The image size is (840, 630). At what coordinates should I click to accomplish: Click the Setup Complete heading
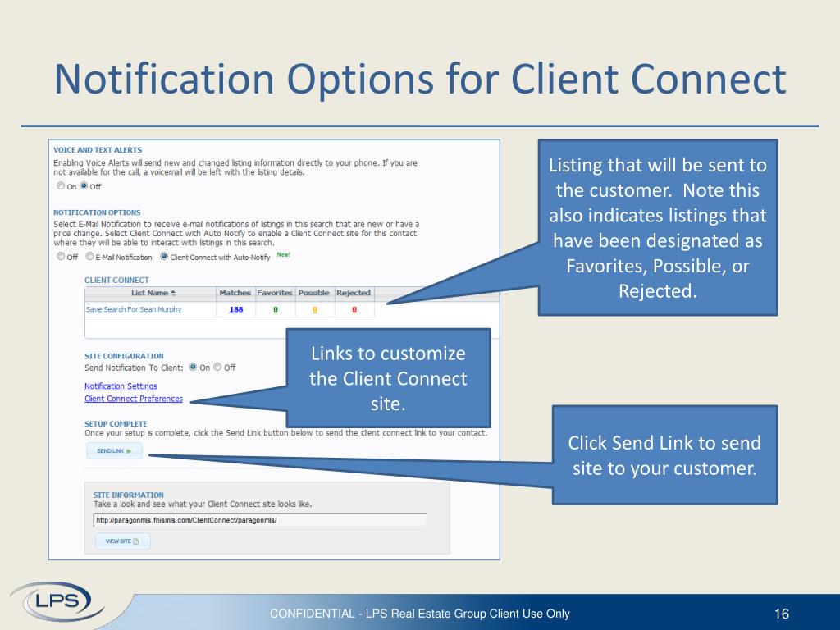116,424
